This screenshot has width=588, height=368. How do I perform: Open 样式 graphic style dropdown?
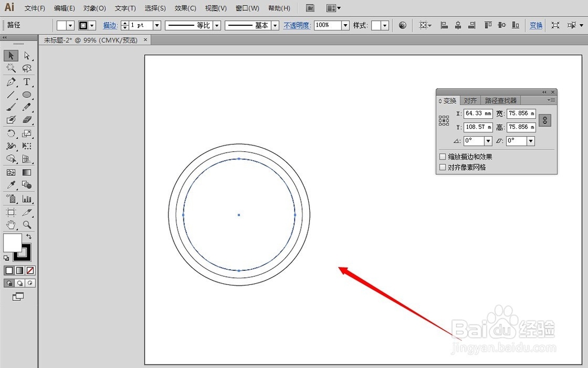(385, 25)
